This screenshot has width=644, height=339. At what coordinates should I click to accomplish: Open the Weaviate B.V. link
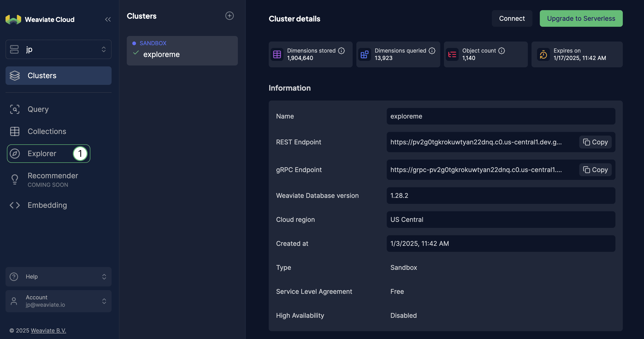(48, 330)
